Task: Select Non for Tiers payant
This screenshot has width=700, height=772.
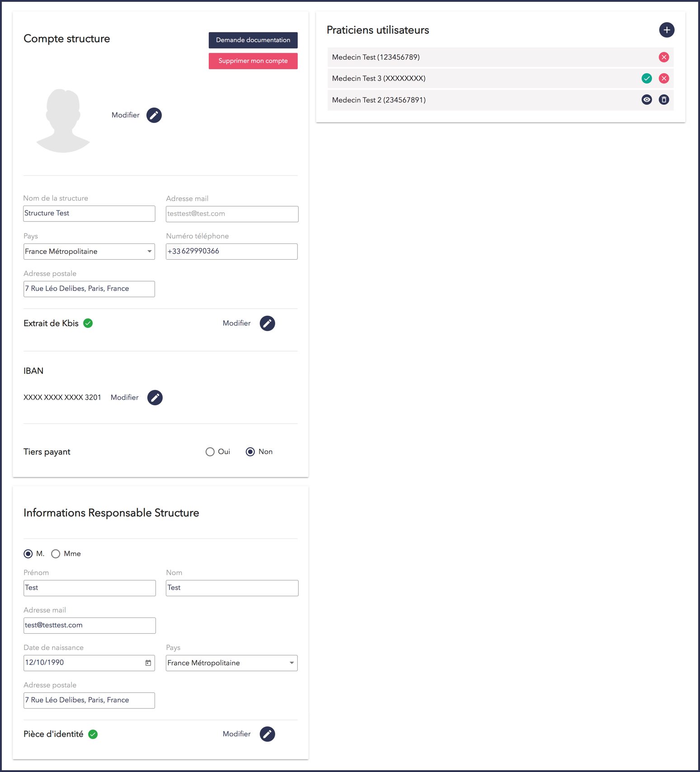Action: pos(250,452)
